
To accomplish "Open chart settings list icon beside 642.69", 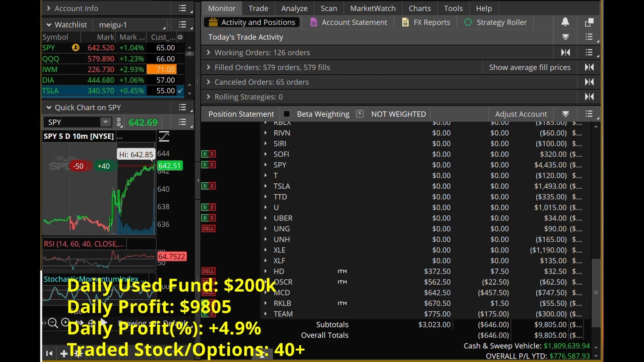I will [x=182, y=122].
